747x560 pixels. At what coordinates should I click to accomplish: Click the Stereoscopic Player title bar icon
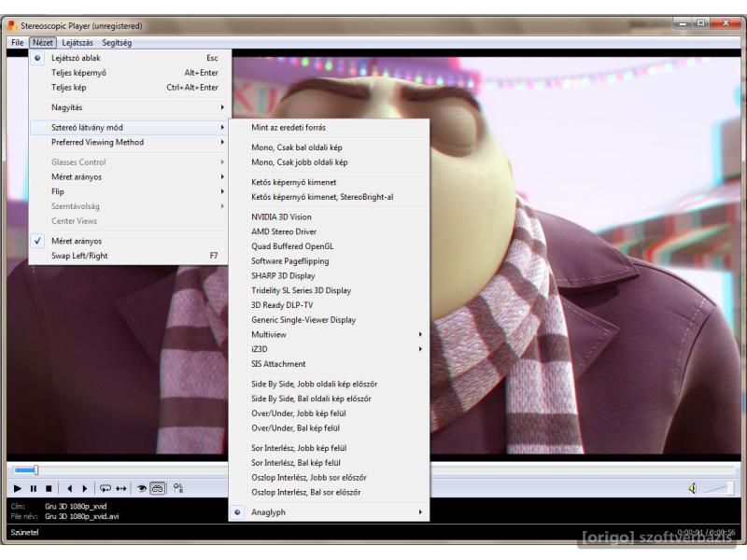coord(12,25)
